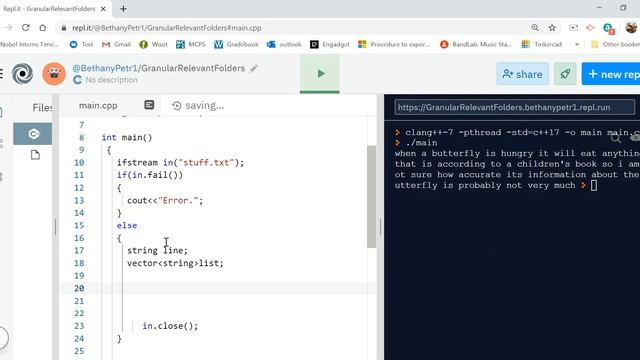This screenshot has height=360, width=640.
Task: Open the Woot bookmark
Action: [153, 44]
